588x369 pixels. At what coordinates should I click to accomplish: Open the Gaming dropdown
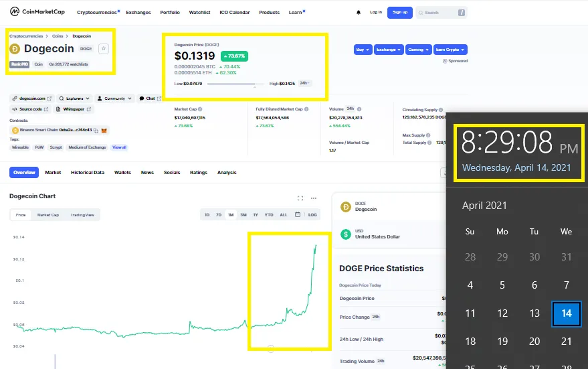419,50
